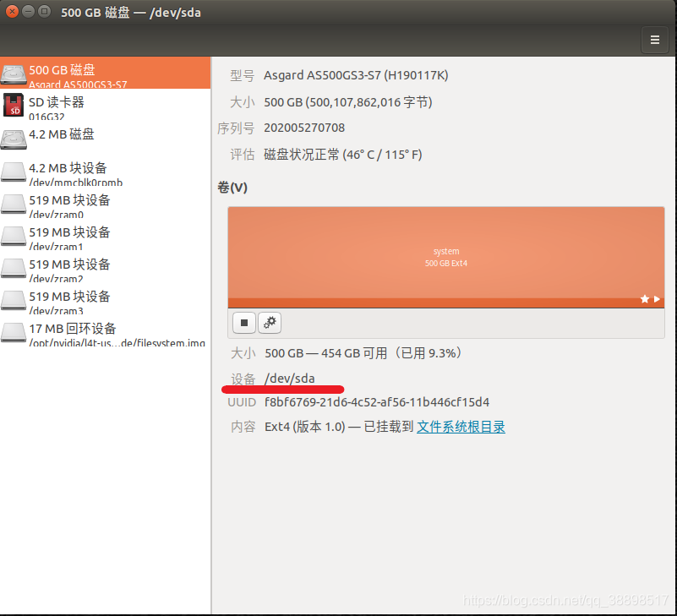
Task: Select /dev/zram0 block device
Action: (105, 204)
